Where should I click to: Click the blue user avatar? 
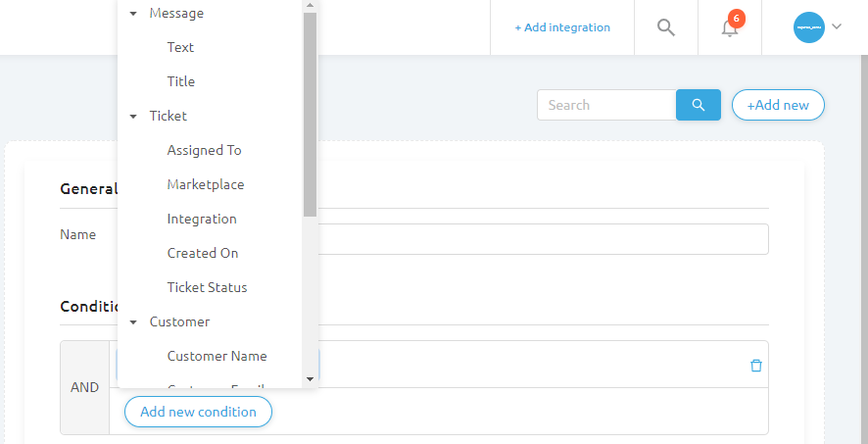click(809, 27)
